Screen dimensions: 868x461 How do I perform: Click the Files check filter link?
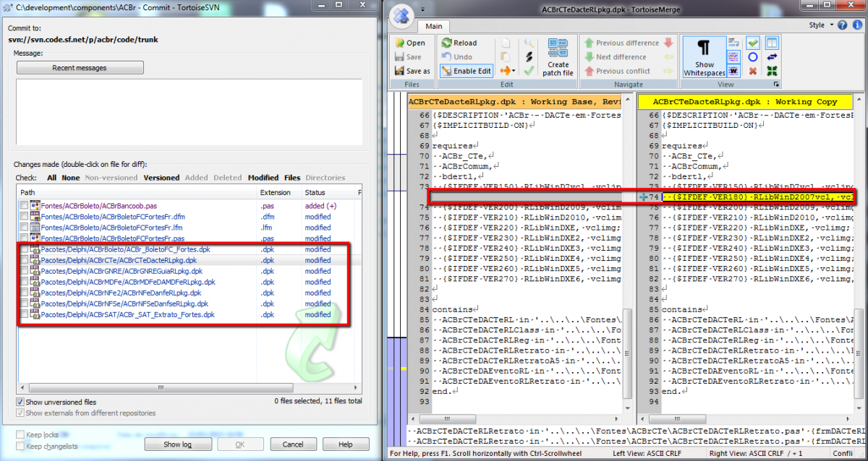click(x=292, y=177)
